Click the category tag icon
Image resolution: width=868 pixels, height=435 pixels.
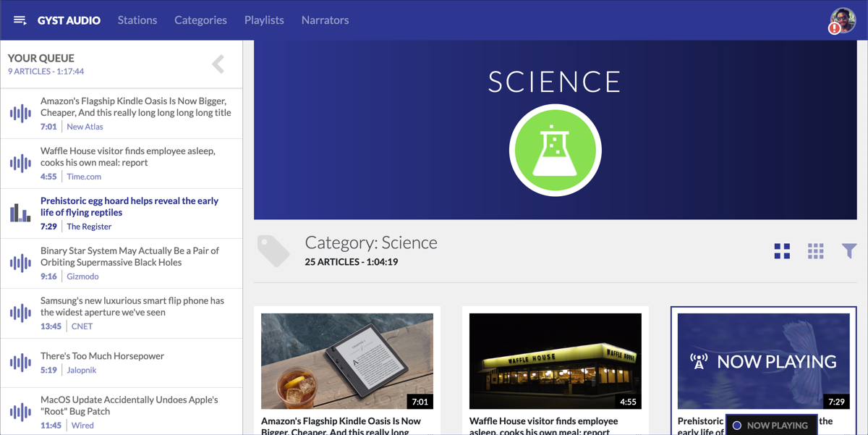tap(273, 251)
